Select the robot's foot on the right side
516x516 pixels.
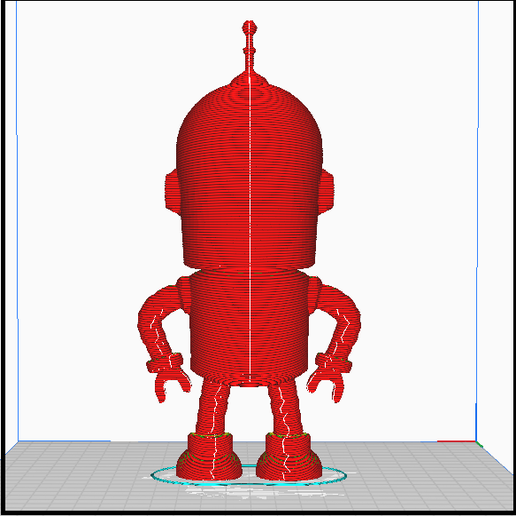[x=289, y=457]
